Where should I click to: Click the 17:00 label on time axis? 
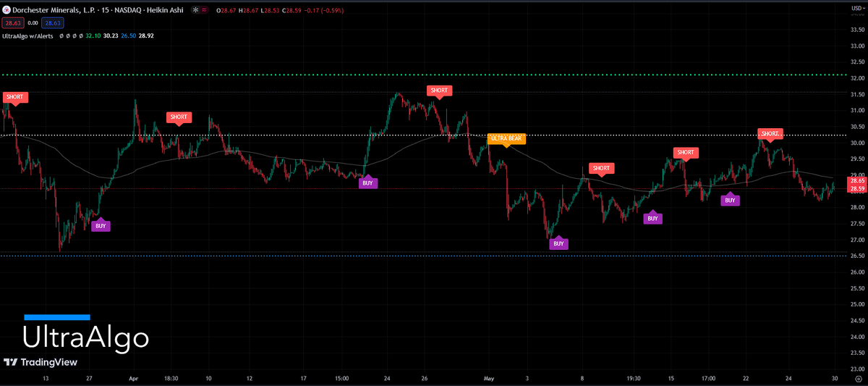(708, 378)
